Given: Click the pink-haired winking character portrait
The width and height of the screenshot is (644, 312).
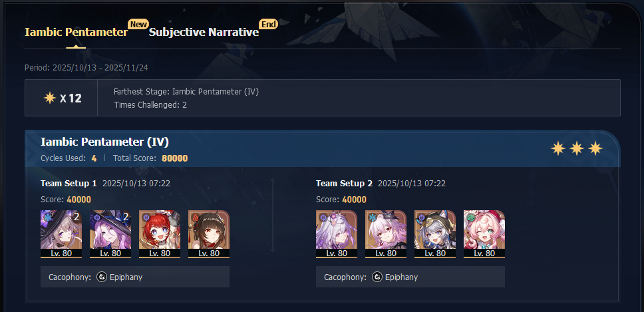Looking at the screenshot, I should pyautogui.click(x=484, y=234).
